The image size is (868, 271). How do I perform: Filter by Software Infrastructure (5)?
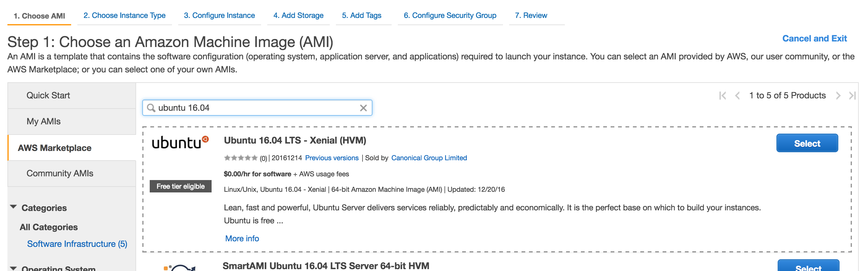coord(77,244)
